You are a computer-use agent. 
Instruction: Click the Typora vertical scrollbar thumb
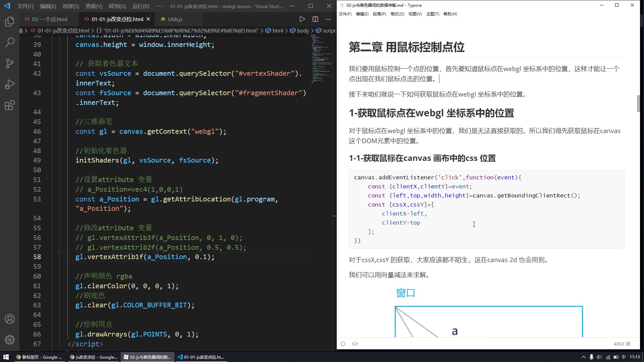point(638,104)
